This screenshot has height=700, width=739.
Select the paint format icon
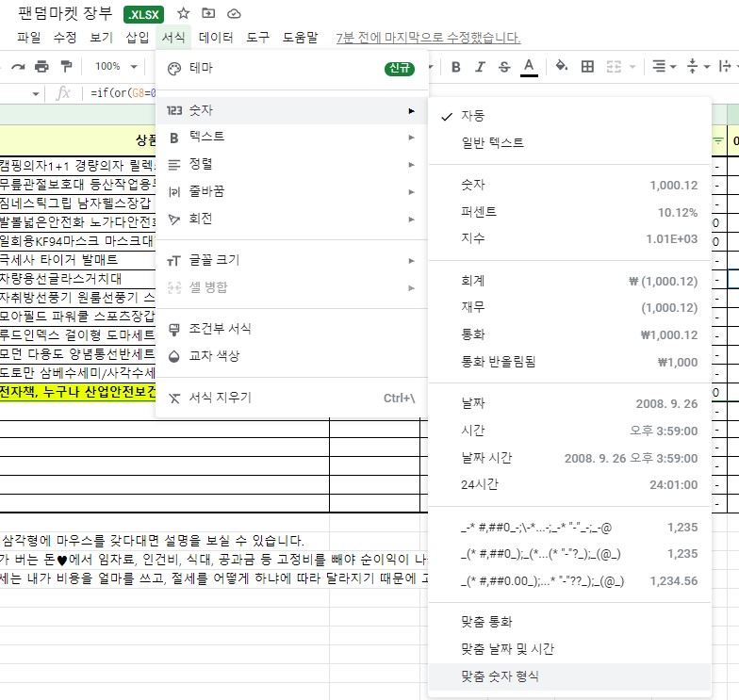[x=66, y=66]
